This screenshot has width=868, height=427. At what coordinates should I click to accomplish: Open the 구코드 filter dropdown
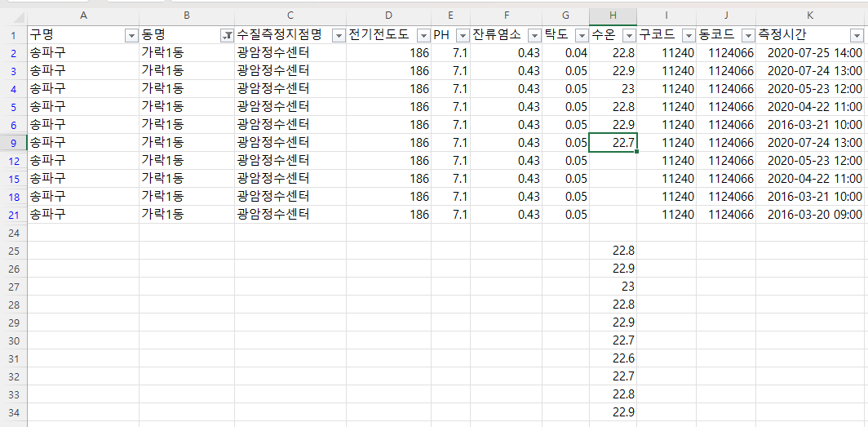[689, 36]
